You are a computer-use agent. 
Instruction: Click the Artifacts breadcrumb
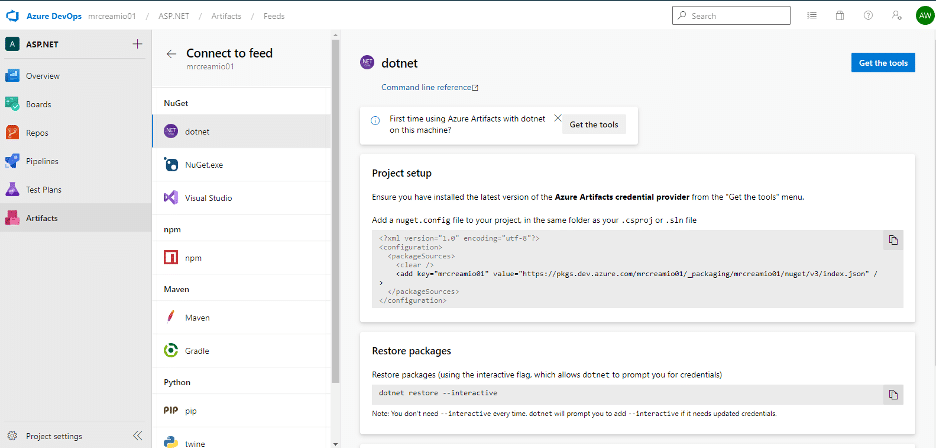point(226,16)
